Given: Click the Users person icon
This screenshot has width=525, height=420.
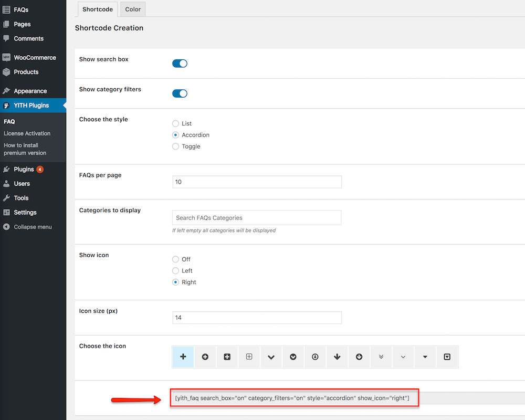Looking at the screenshot, I should tap(6, 184).
